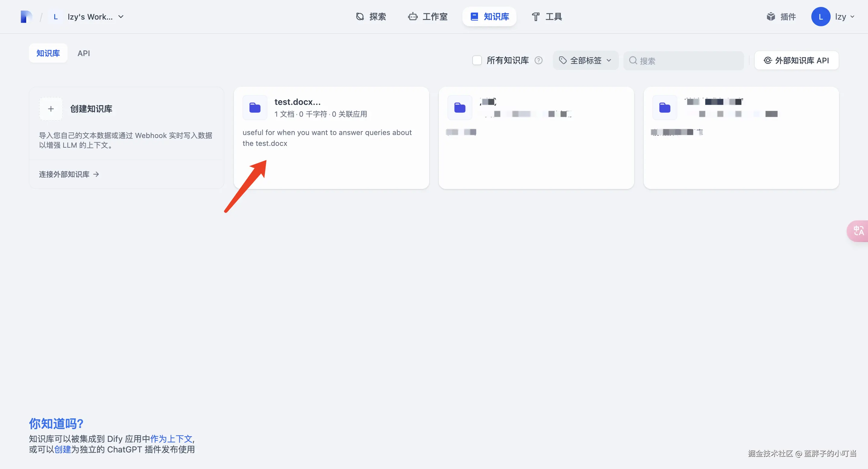The image size is (868, 469).
Task: Click the help icon beside 所有知识库
Action: click(x=539, y=60)
